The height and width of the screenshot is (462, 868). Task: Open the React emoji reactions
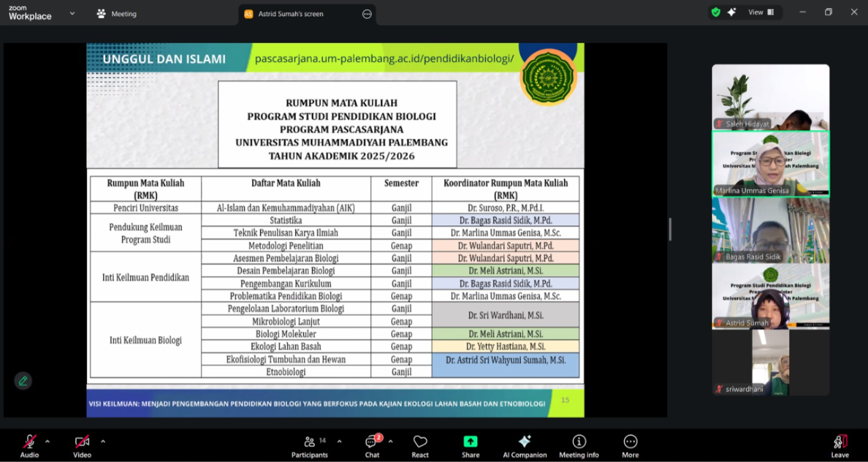pyautogui.click(x=420, y=446)
